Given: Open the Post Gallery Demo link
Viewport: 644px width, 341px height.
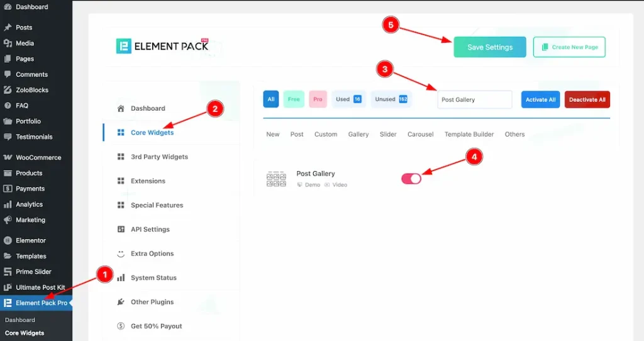Looking at the screenshot, I should (308, 185).
